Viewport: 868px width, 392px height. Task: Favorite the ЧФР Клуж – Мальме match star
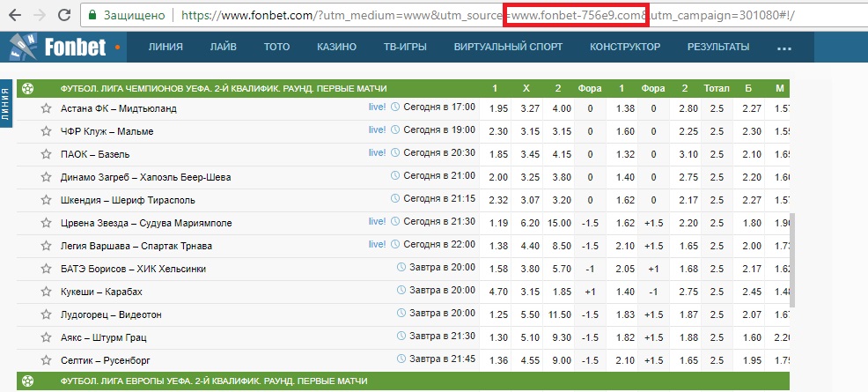(46, 131)
